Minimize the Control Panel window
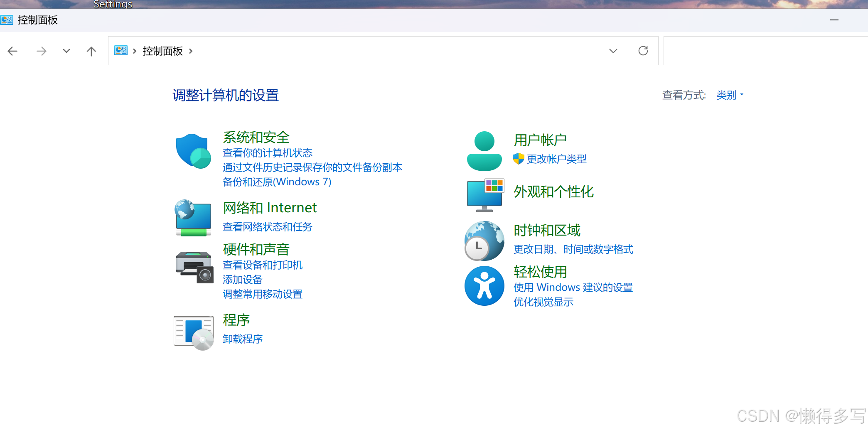Screen dimensions: 868x430 pos(834,20)
